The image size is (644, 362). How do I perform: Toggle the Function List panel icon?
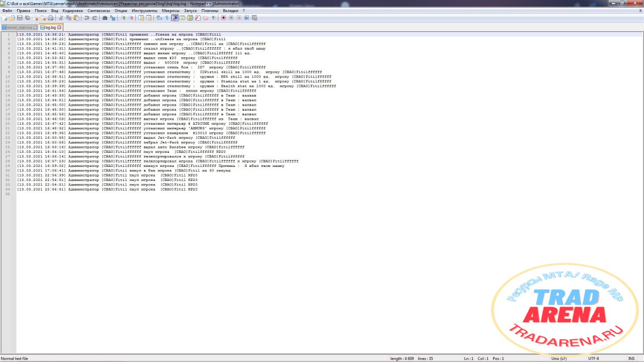coord(198,18)
